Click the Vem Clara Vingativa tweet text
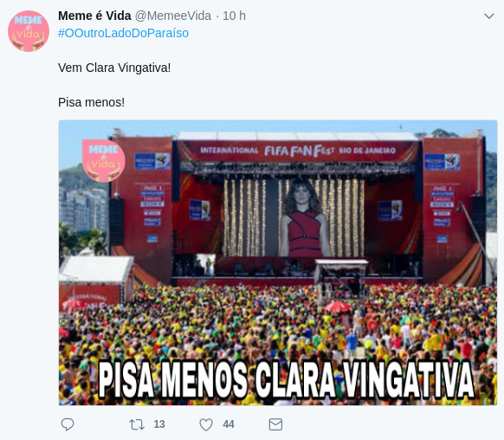 click(x=114, y=68)
